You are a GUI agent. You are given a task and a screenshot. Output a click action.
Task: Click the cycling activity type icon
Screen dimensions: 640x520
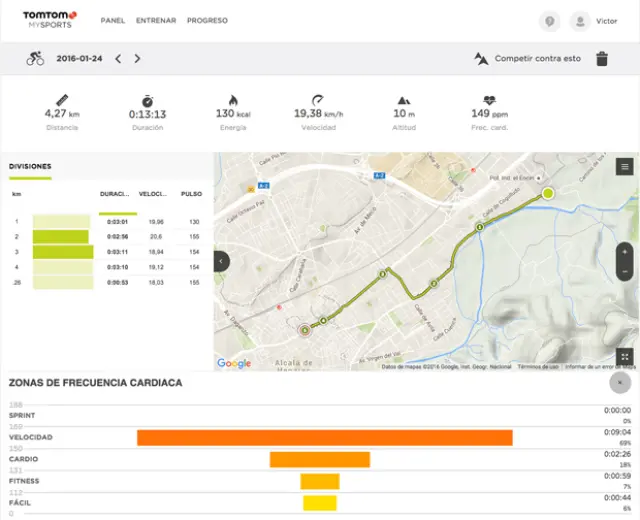tap(35, 59)
